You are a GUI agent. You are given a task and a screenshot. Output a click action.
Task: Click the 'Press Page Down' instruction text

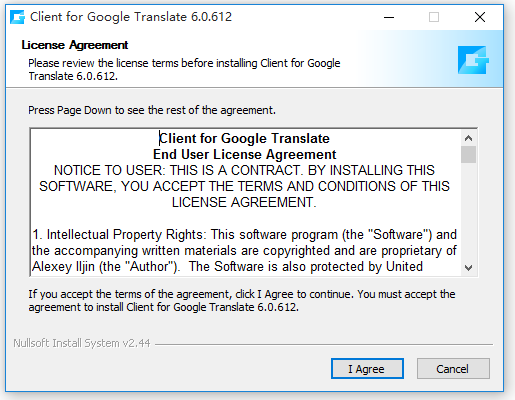(x=152, y=110)
